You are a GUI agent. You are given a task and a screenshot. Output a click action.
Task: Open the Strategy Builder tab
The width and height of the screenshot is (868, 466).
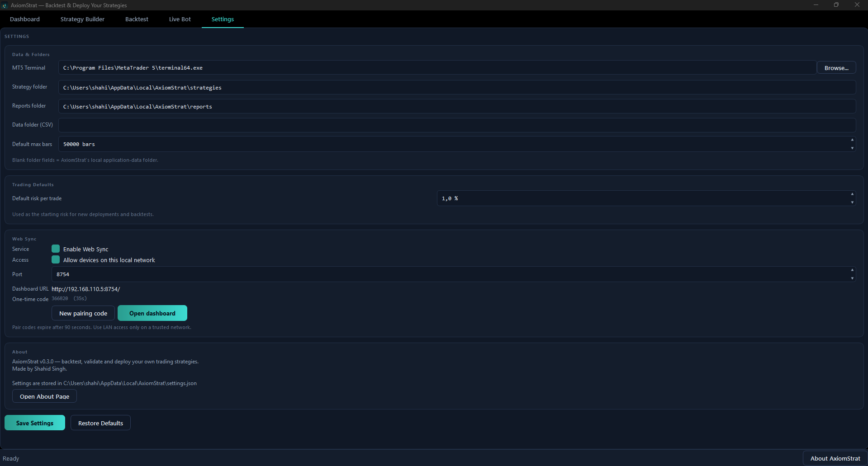[82, 19]
